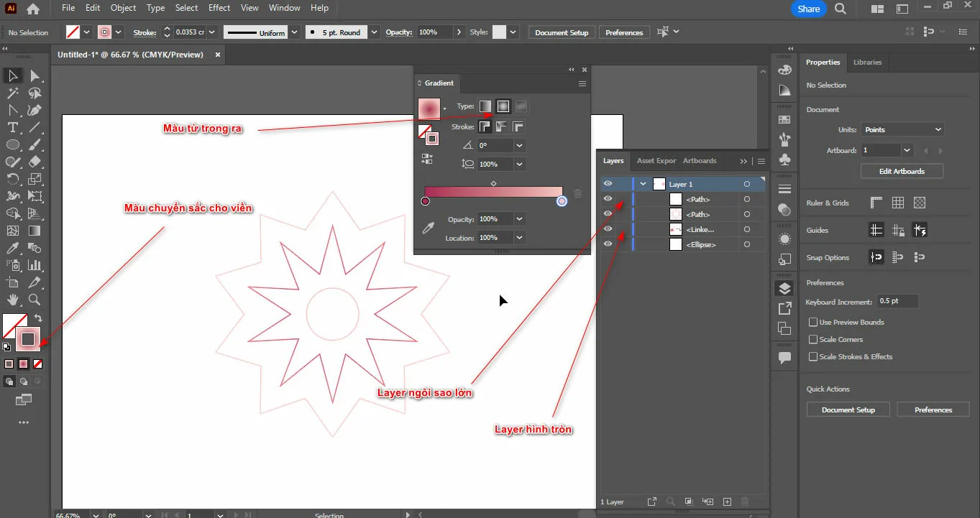This screenshot has height=518, width=980.
Task: Collapse Layer 1 using its chevron
Action: coord(643,185)
